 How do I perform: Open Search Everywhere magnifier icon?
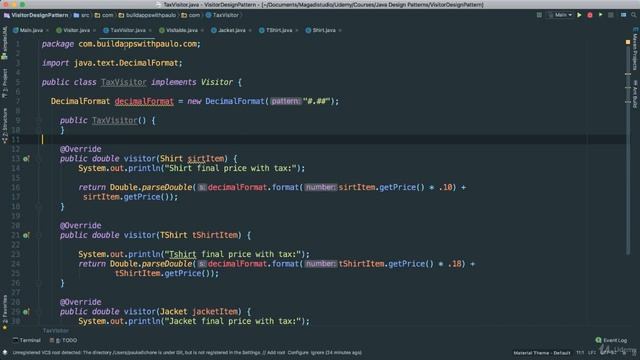[633, 15]
